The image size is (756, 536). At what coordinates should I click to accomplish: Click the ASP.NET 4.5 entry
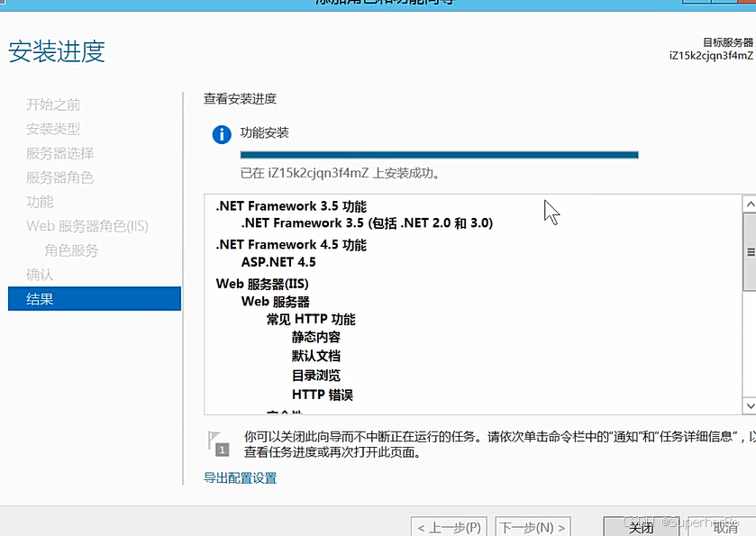click(x=278, y=262)
